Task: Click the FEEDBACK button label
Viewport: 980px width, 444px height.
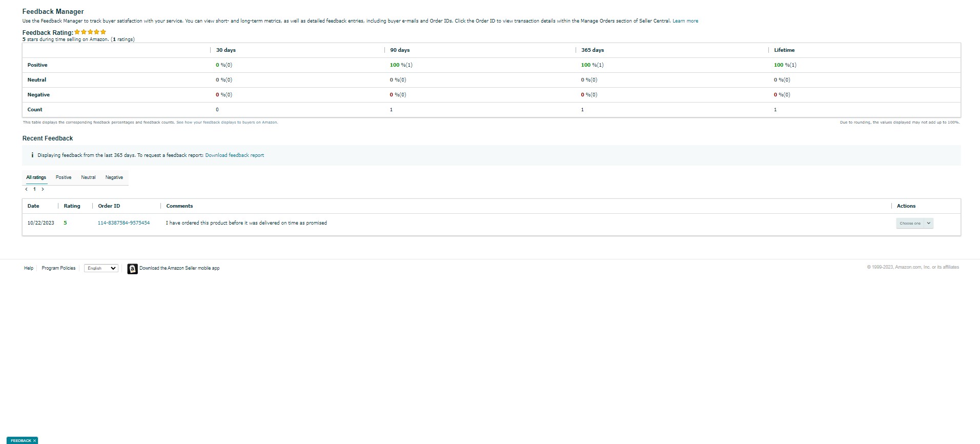Action: coord(21,440)
